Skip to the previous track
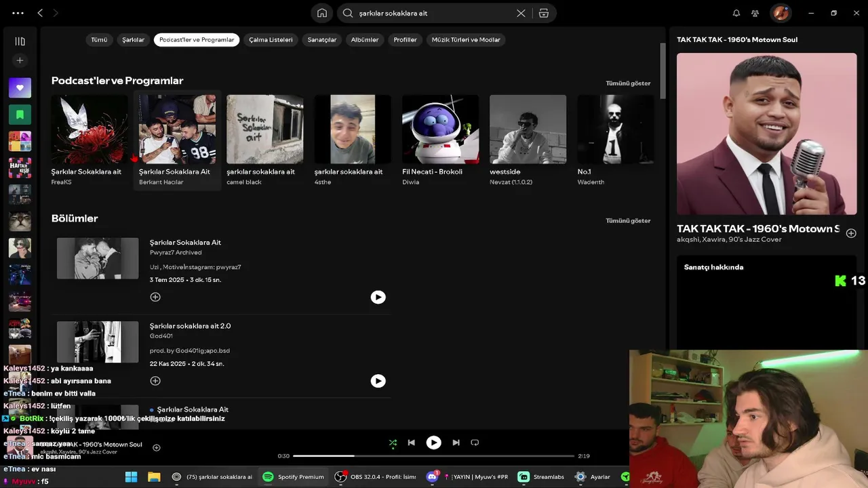The image size is (868, 488). [411, 443]
